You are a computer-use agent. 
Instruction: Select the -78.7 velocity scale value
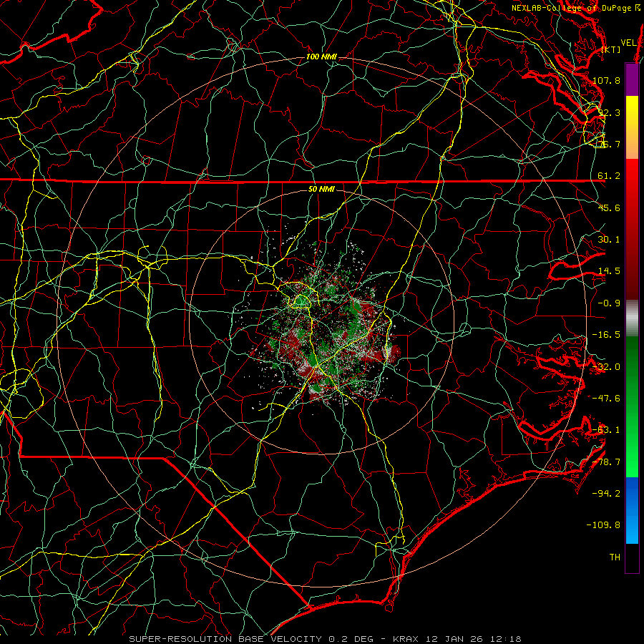click(606, 462)
